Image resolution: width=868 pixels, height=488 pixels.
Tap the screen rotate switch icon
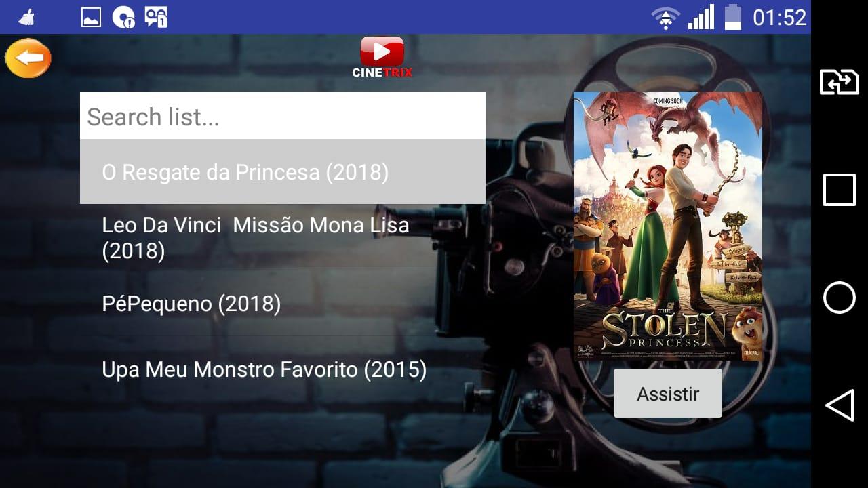click(x=839, y=82)
